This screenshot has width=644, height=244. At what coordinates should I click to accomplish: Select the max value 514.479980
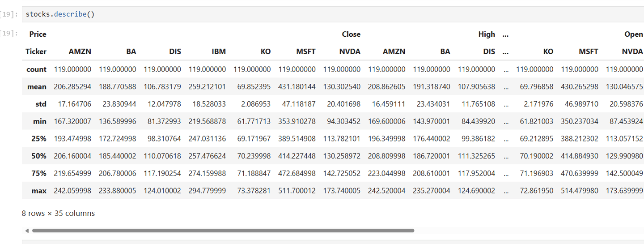point(580,191)
